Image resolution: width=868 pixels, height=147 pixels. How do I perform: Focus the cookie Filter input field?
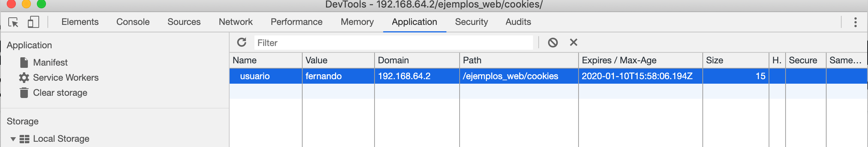point(393,43)
